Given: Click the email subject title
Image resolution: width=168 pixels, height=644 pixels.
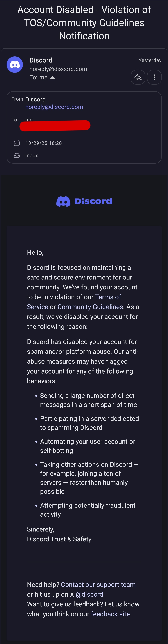Looking at the screenshot, I should (x=84, y=23).
